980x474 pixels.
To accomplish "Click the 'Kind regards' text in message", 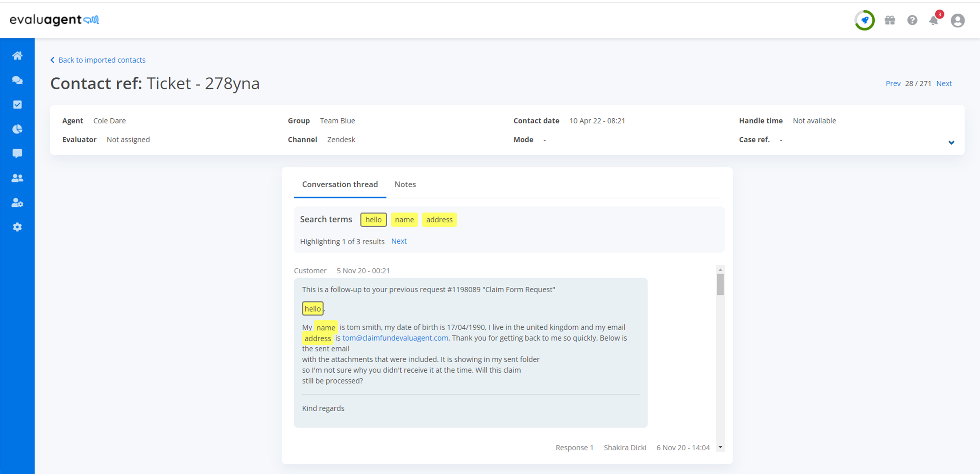I will point(323,408).
